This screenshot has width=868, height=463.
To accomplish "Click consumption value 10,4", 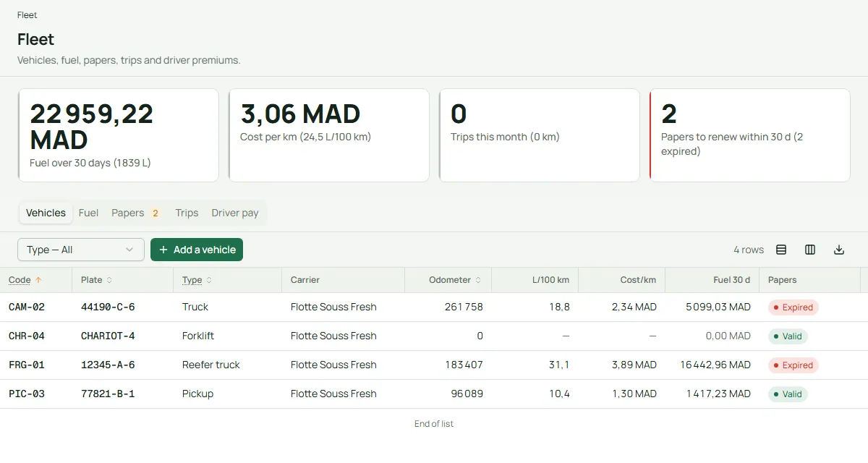I will [x=559, y=394].
